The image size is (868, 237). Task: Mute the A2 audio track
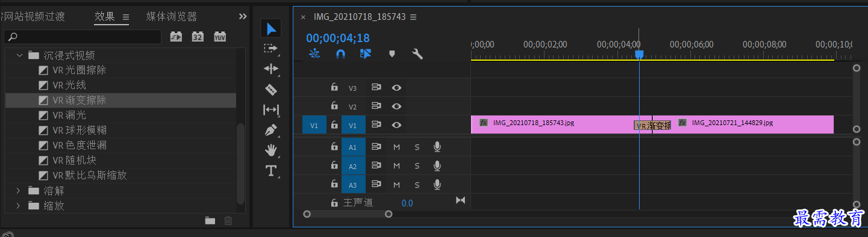[396, 166]
